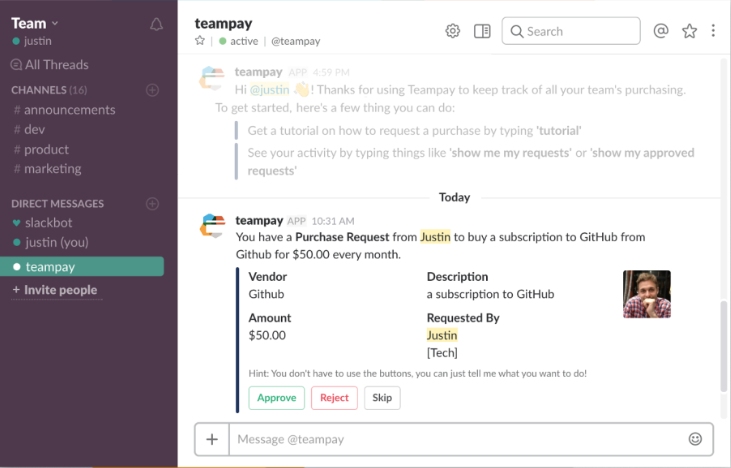The width and height of the screenshot is (731, 468).
Task: Open justin (you) direct message
Action: [50, 242]
